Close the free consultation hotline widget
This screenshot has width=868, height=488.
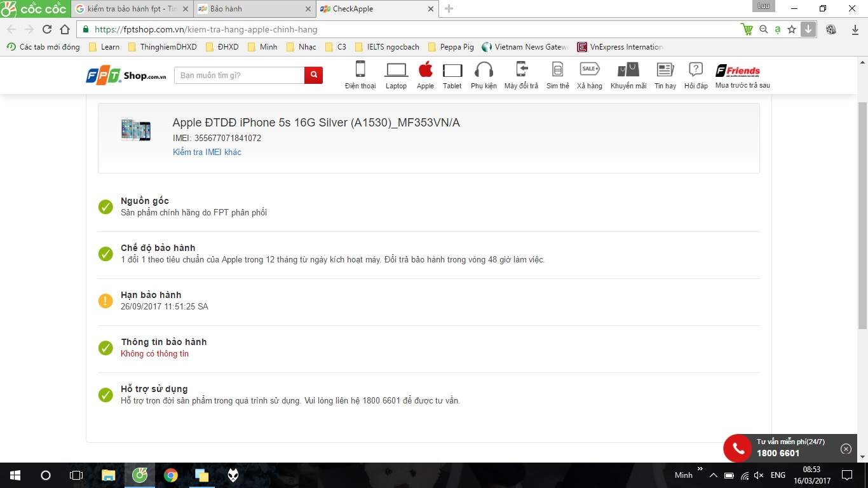tap(846, 449)
